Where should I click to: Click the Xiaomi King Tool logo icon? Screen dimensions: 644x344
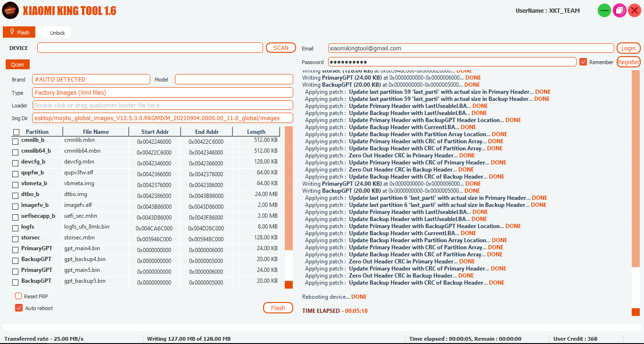point(10,10)
